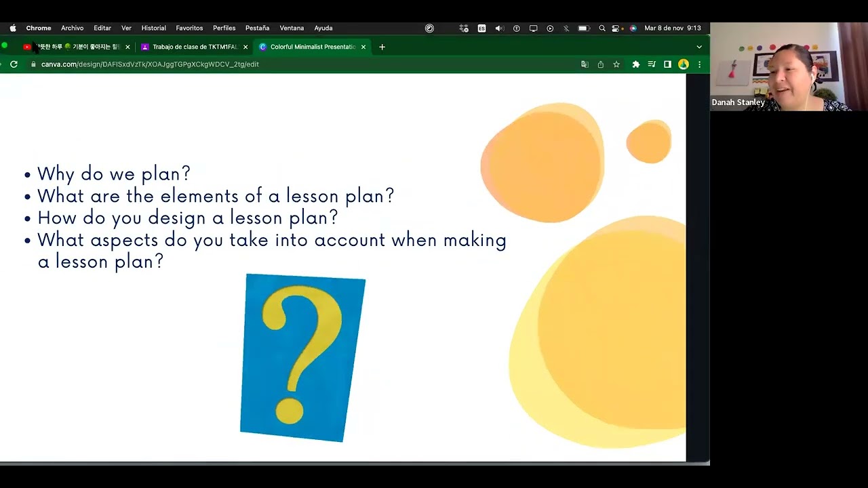Close the Trabajo de clase tab
868x488 pixels.
(x=245, y=47)
